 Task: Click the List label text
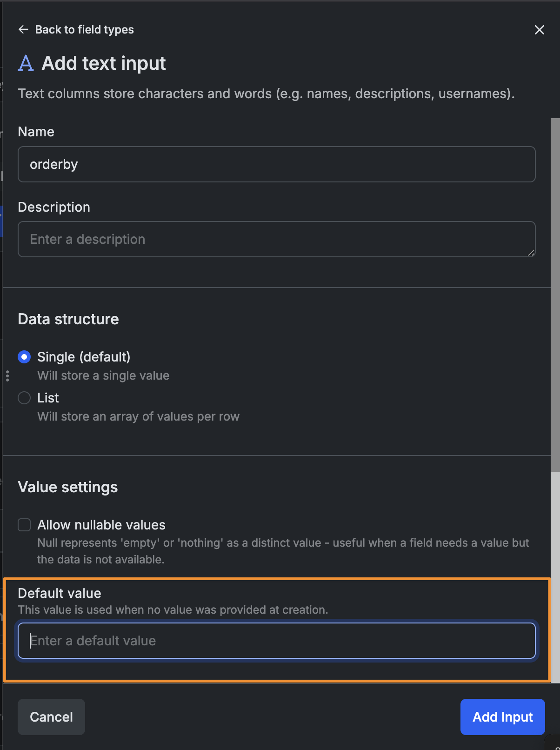(x=48, y=398)
